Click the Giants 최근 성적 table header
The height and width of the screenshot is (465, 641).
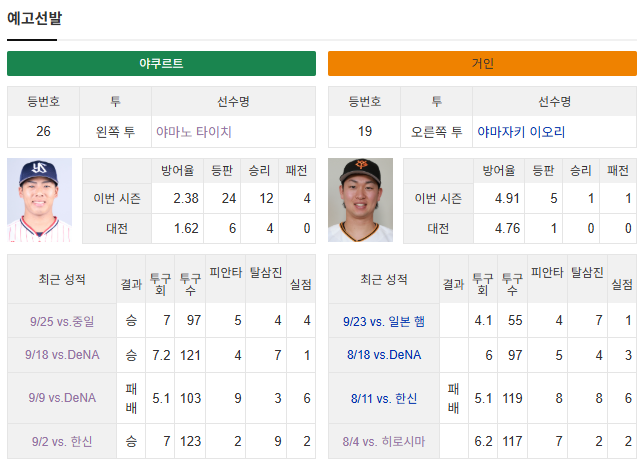[x=384, y=279]
